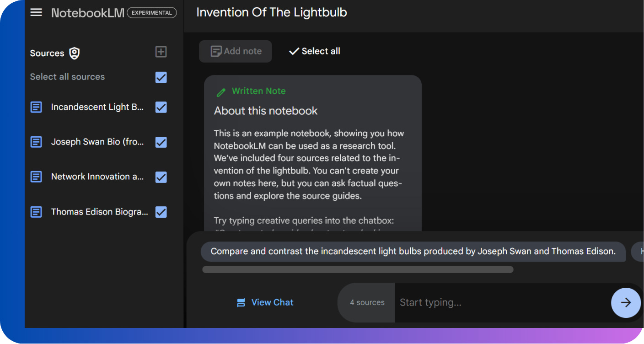Click the horizontal scrollbar under suggestions
Image resolution: width=644 pixels, height=344 pixels.
pos(358,269)
